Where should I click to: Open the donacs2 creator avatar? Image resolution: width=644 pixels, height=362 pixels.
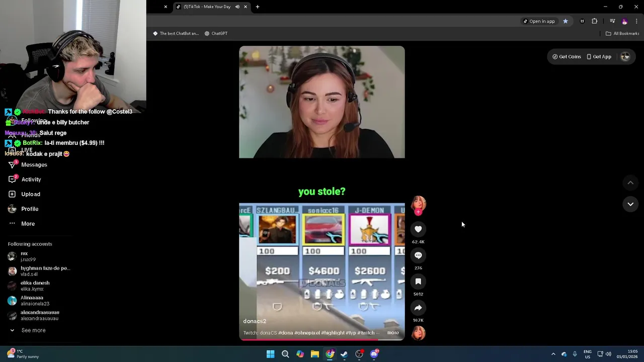(418, 203)
